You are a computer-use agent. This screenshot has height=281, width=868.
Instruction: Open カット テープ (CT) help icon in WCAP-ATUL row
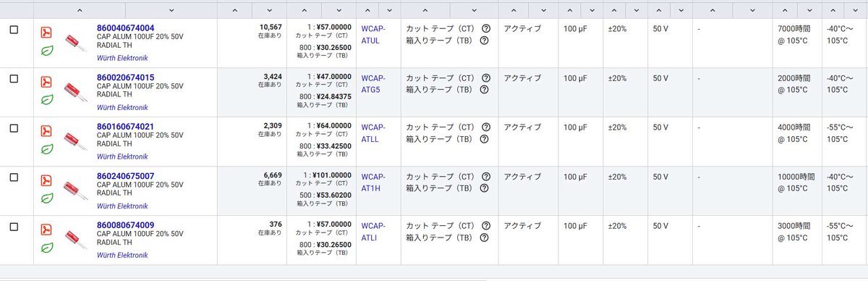click(x=485, y=28)
